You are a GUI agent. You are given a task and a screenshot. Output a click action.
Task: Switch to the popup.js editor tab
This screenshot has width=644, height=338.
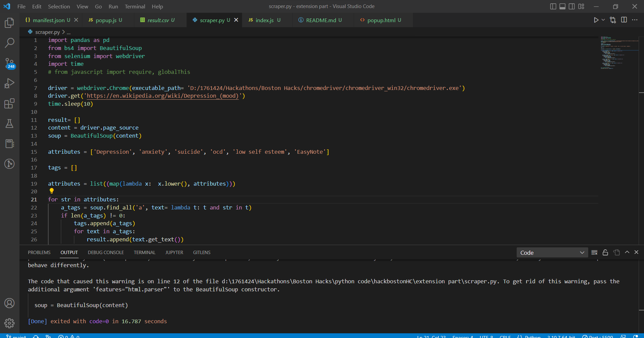coord(106,20)
